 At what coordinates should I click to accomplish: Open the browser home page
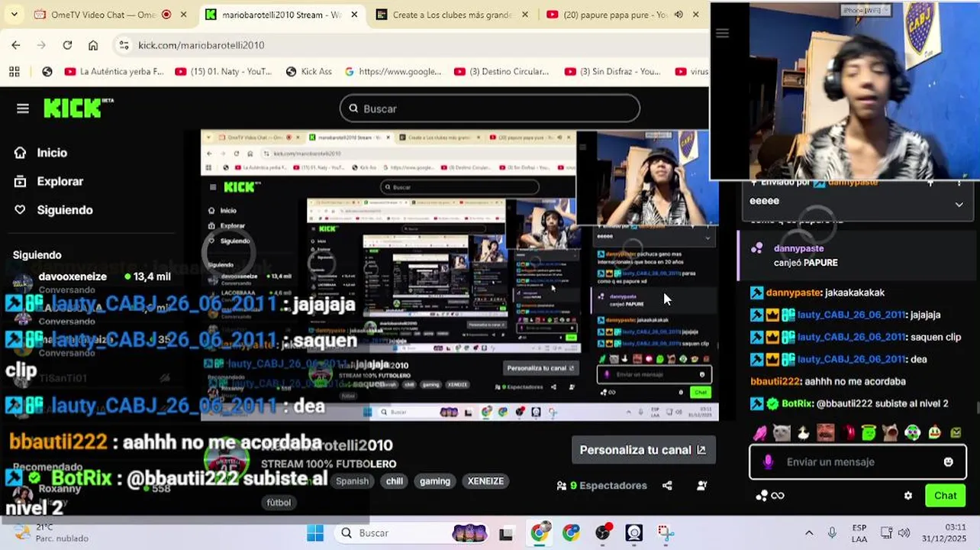(92, 45)
